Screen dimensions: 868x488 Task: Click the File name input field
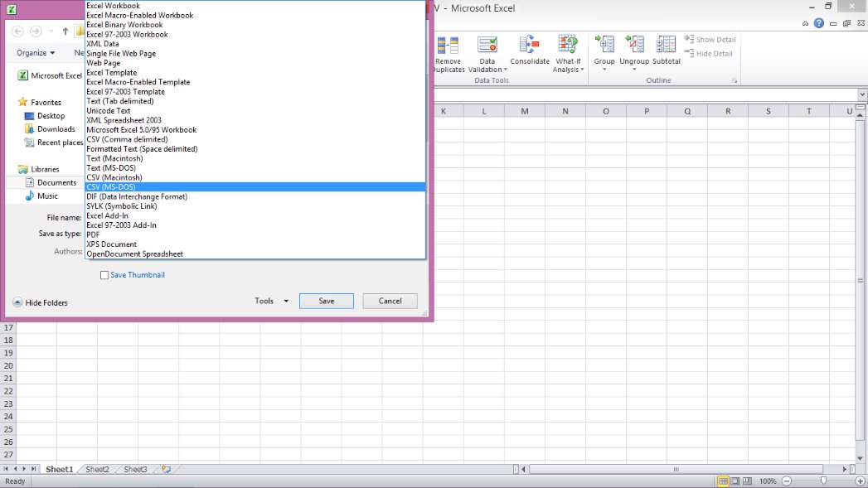[249, 216]
